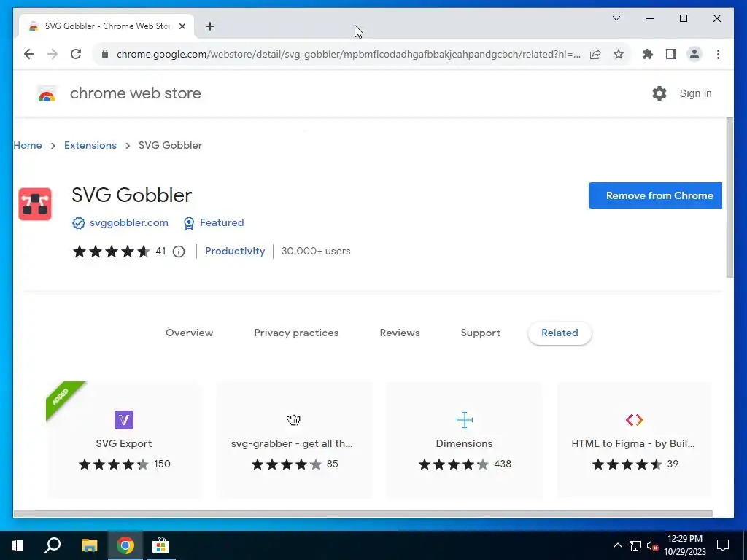Go back using the browser back arrow
The image size is (747, 560).
[29, 54]
